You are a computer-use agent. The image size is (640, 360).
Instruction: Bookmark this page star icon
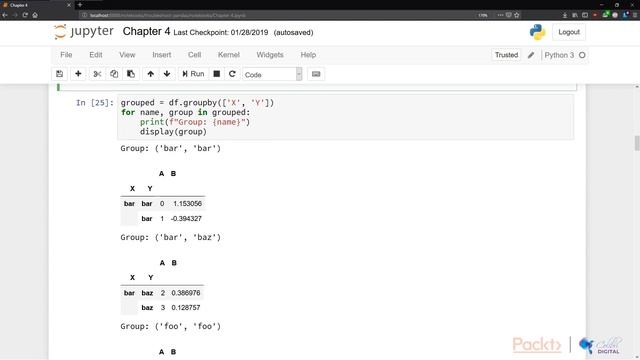(517, 15)
